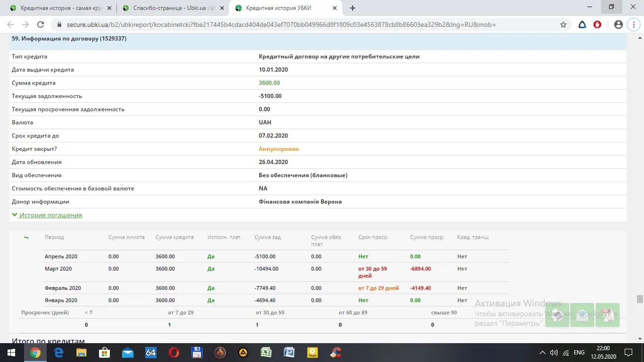Switch the ENG input language indicator

point(579,353)
